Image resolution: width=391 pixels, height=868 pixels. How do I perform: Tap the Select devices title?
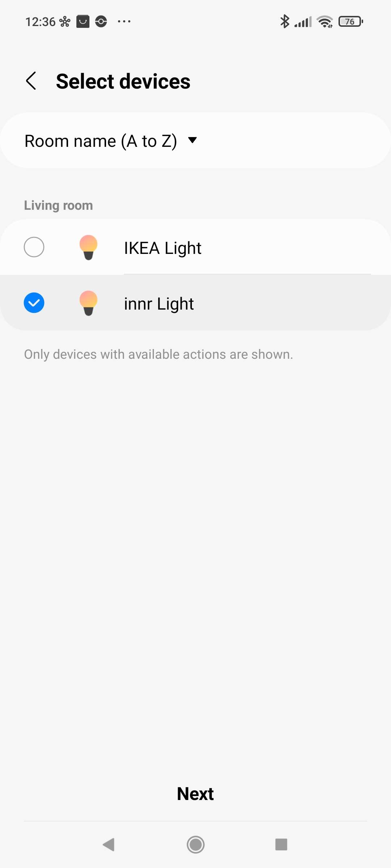pos(123,81)
